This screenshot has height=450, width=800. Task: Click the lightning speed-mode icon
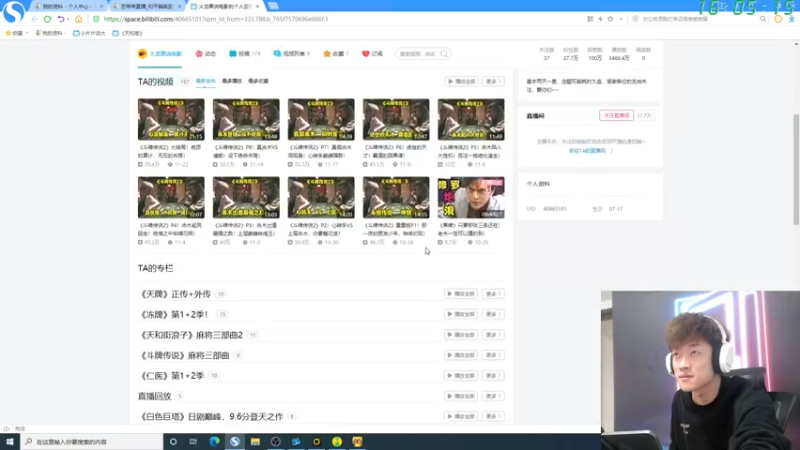tap(600, 19)
